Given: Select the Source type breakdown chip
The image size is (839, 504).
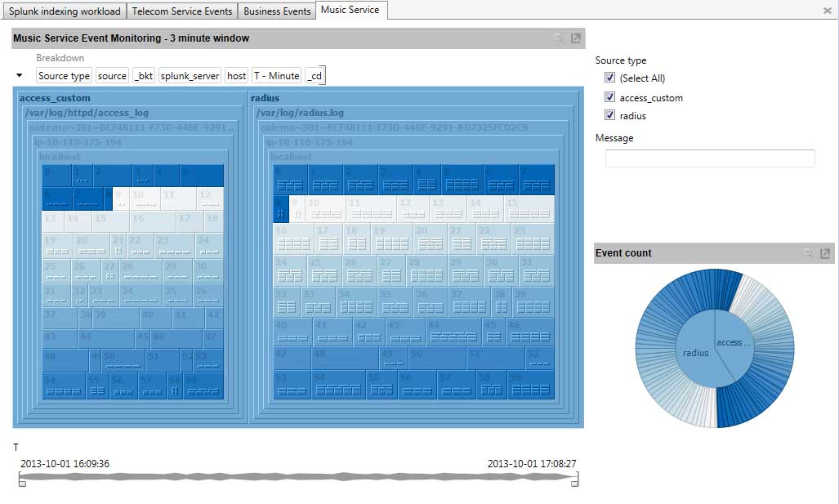Looking at the screenshot, I should coord(64,76).
